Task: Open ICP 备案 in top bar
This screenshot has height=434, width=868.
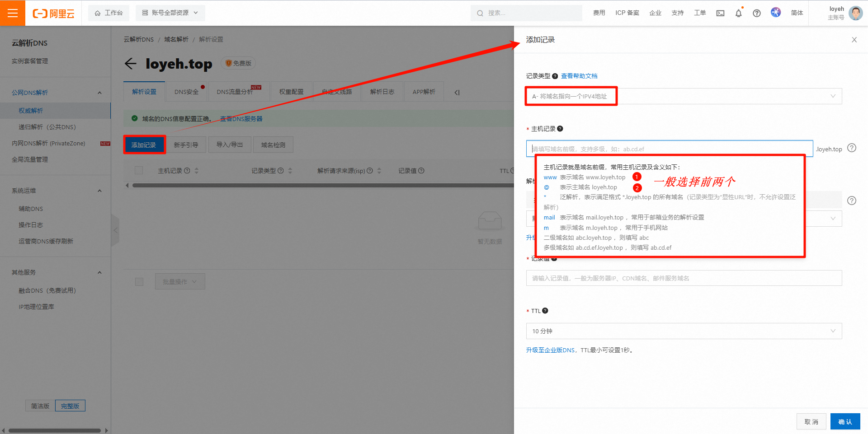Action: point(627,13)
